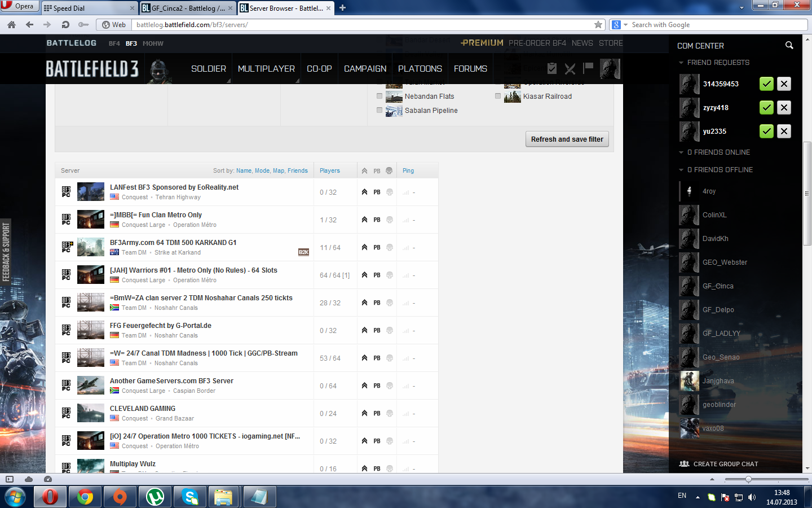Viewport: 812px width, 508px height.
Task: Open the Com Center search icon
Action: (x=789, y=45)
